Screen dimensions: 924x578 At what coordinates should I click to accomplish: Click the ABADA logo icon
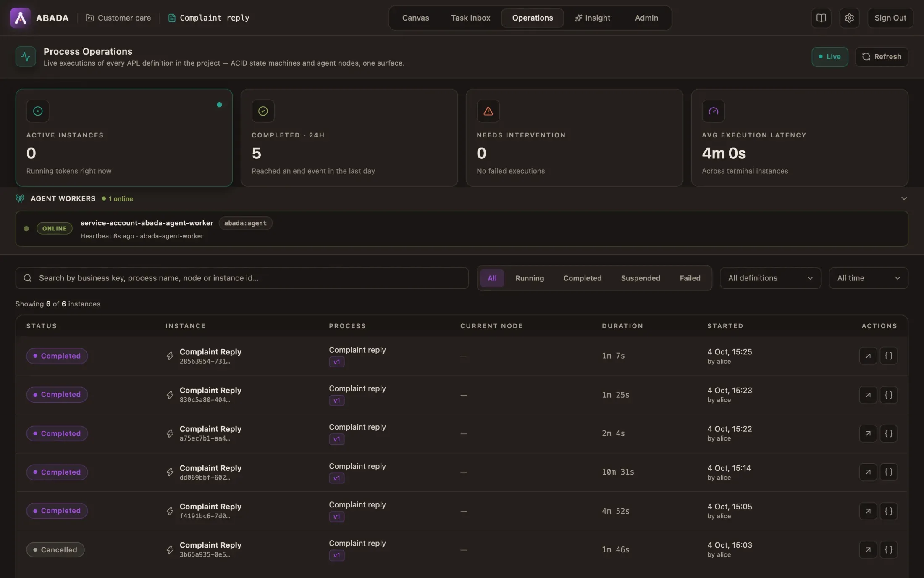(x=20, y=18)
